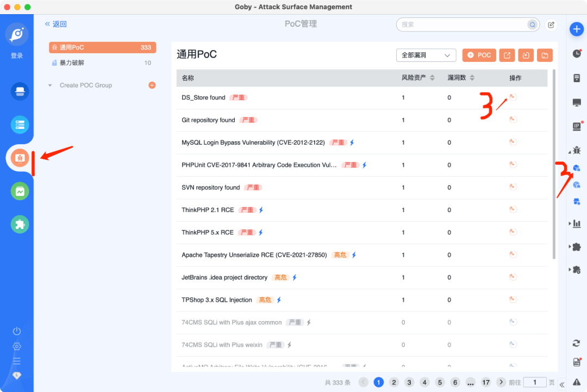Viewport: 587px width, 392px height.
Task: Open the PoC management icon in left sidebar
Action: click(x=19, y=158)
